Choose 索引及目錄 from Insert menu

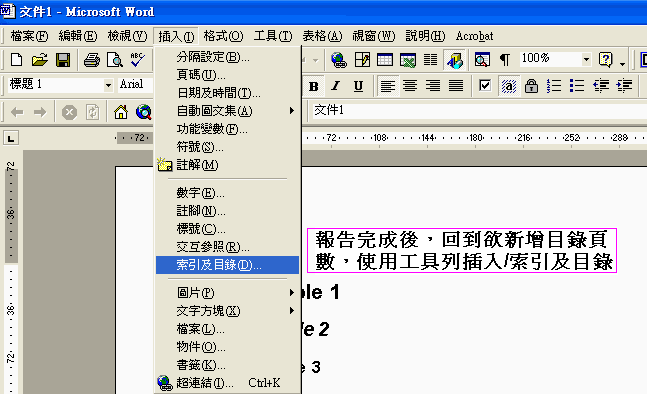(227, 265)
